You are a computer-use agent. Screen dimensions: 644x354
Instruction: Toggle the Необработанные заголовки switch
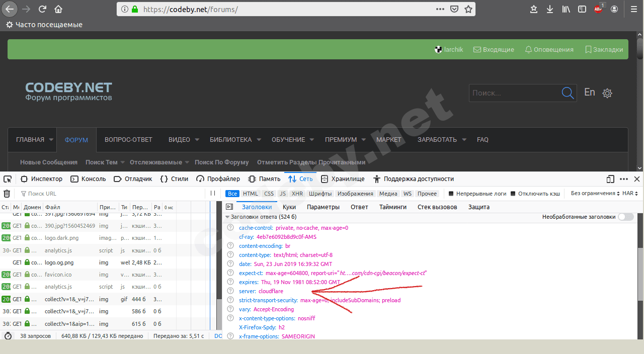(626, 217)
